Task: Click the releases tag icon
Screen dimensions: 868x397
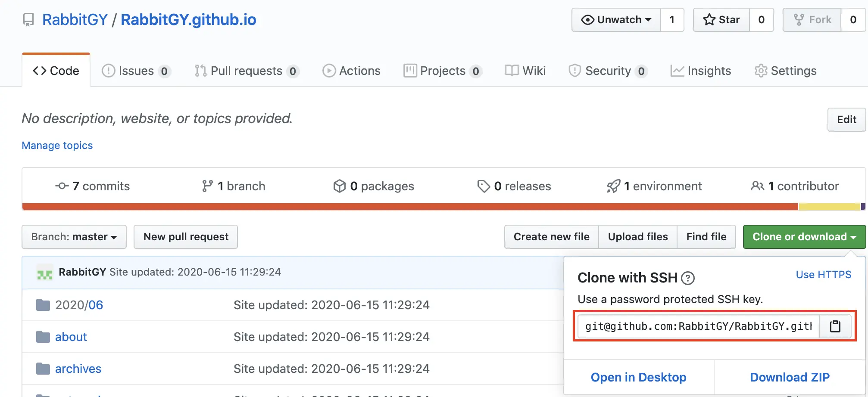Action: tap(484, 186)
